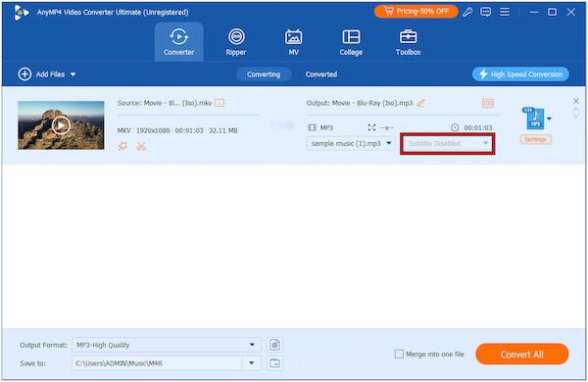Click the AnyMP4 app logo
588x382 pixels.
(x=21, y=13)
